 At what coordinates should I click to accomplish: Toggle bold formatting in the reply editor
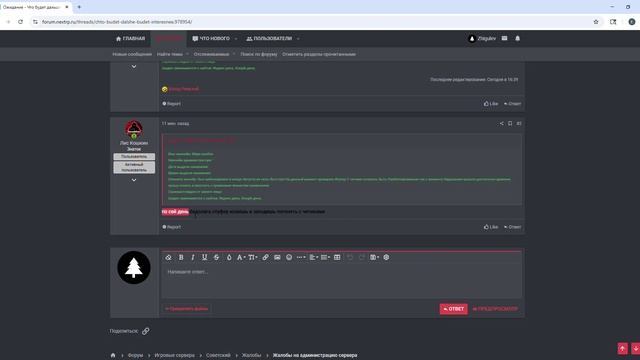point(181,258)
